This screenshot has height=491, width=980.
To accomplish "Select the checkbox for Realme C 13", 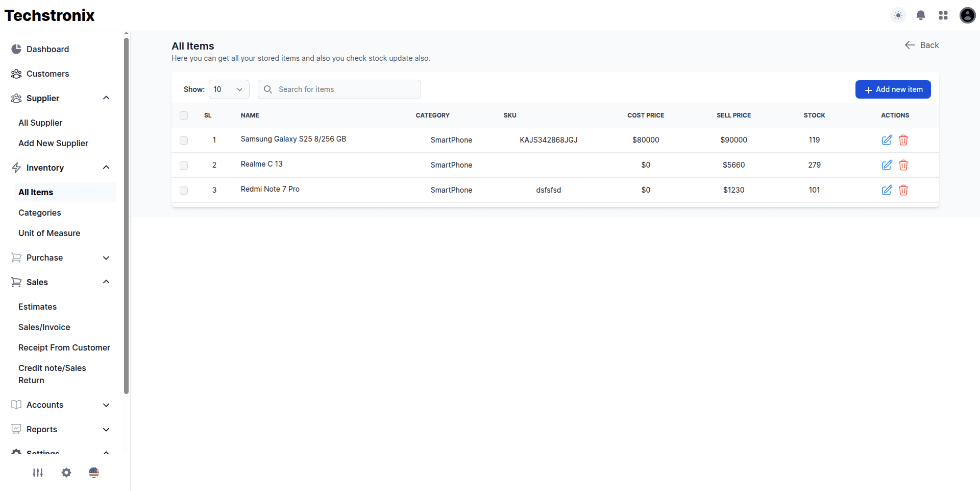I will (x=183, y=165).
